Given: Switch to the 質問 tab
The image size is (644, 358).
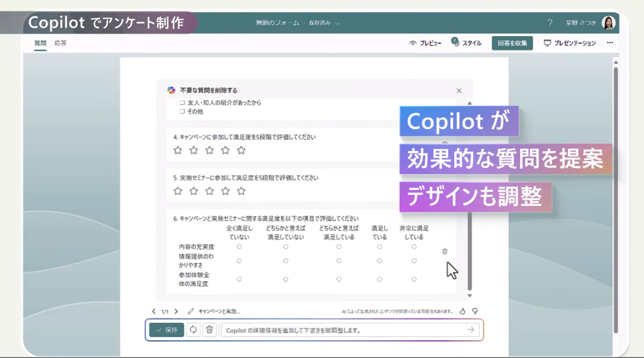Looking at the screenshot, I should coord(40,43).
